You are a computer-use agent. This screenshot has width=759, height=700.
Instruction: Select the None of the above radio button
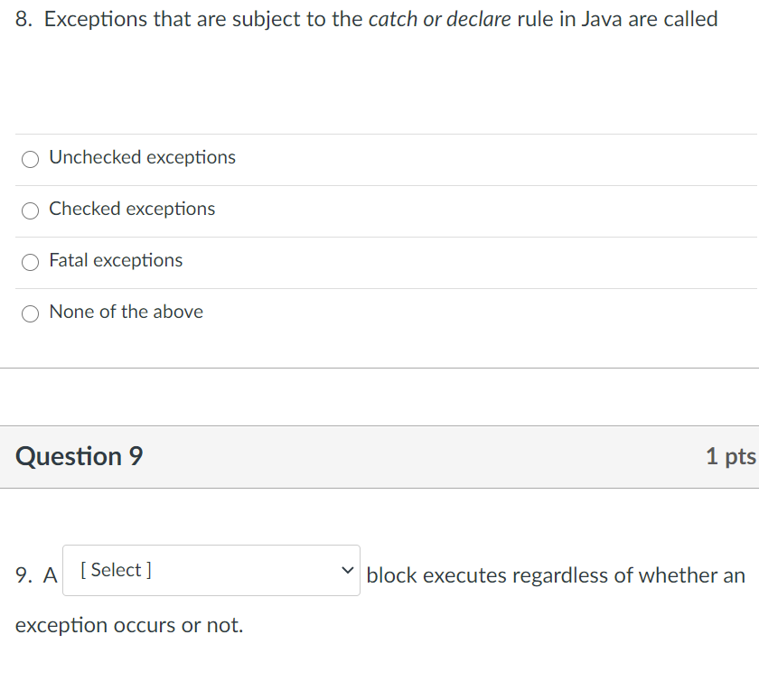click(30, 313)
